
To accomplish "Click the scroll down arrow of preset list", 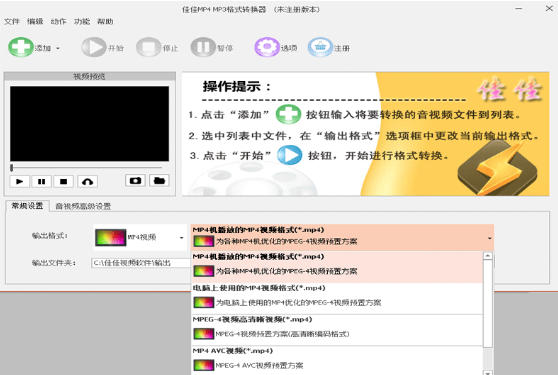I will point(488,372).
